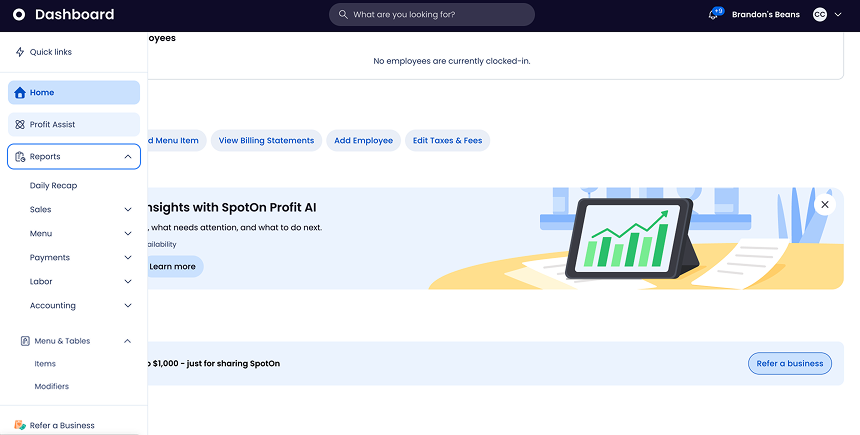Click the Add Menu Item button
This screenshot has width=860, height=435.
click(x=177, y=140)
